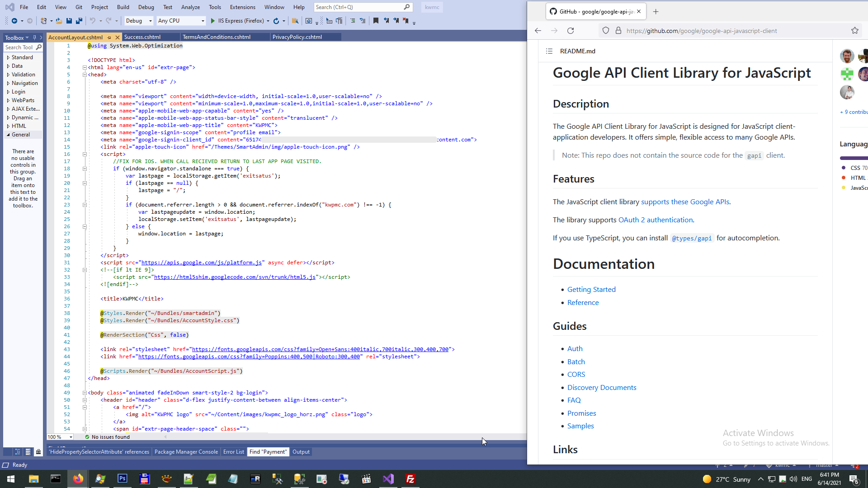Pin the AccountLayout.cshtml tab
The image size is (868, 488).
109,38
